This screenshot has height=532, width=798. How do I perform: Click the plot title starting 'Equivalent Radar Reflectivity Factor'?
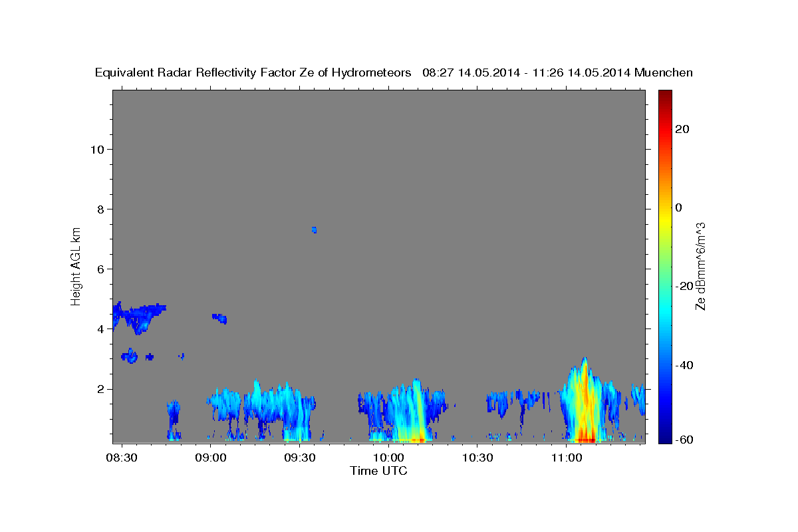point(394,72)
